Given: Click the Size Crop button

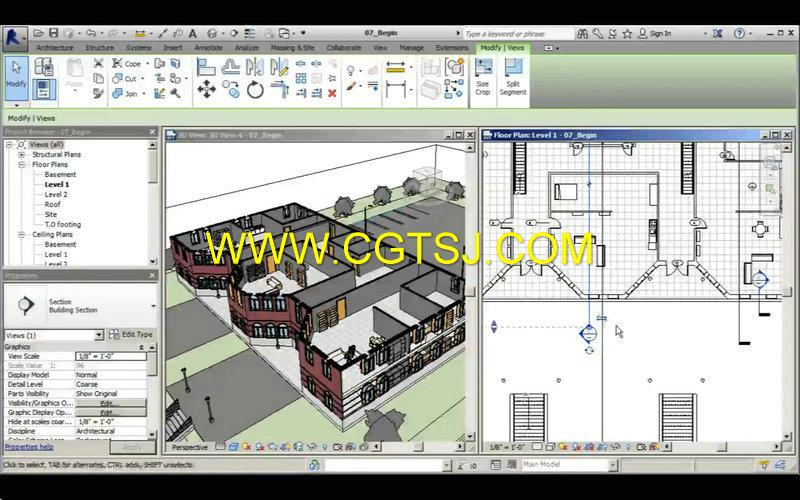Looking at the screenshot, I should coord(483,77).
